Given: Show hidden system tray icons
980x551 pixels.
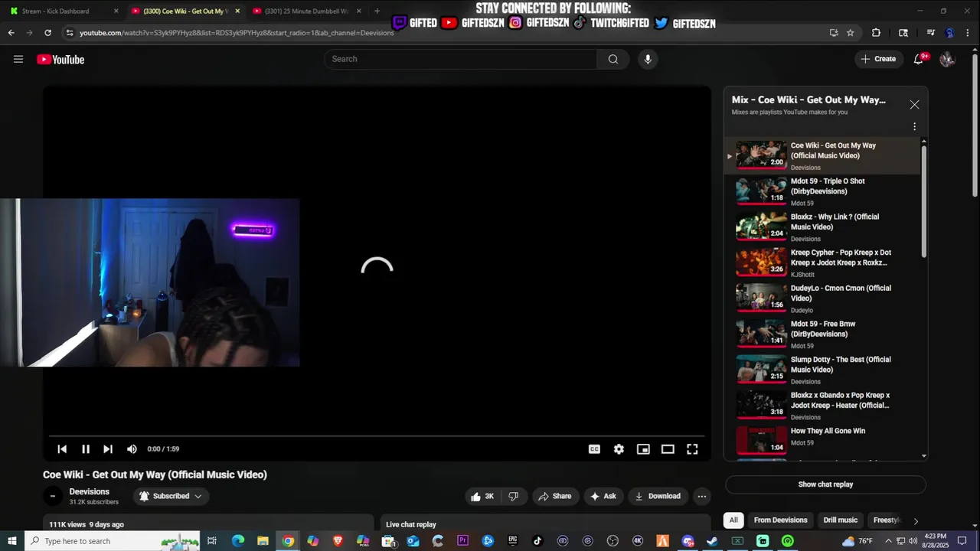Looking at the screenshot, I should coord(888,541).
